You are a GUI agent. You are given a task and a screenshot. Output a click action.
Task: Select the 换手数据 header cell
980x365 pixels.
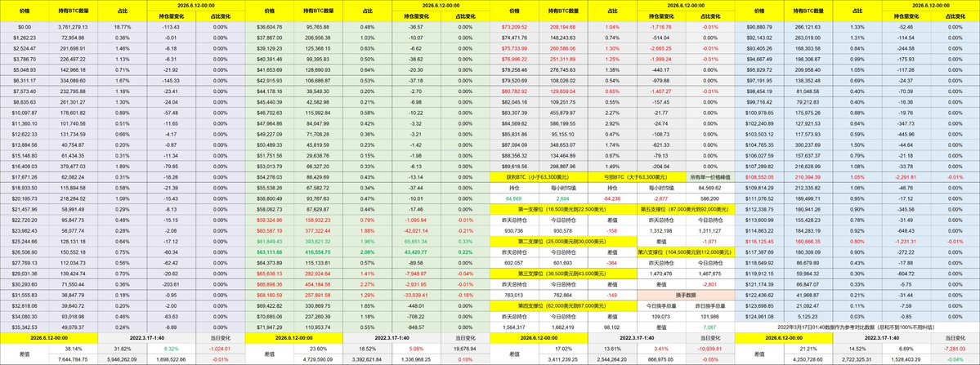pos(686,295)
